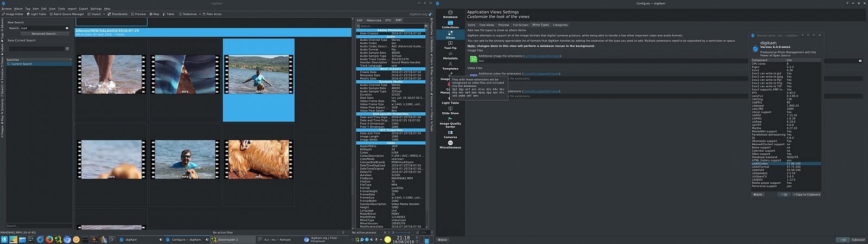Switch to Table view
The image size is (868, 244).
(x=169, y=14)
